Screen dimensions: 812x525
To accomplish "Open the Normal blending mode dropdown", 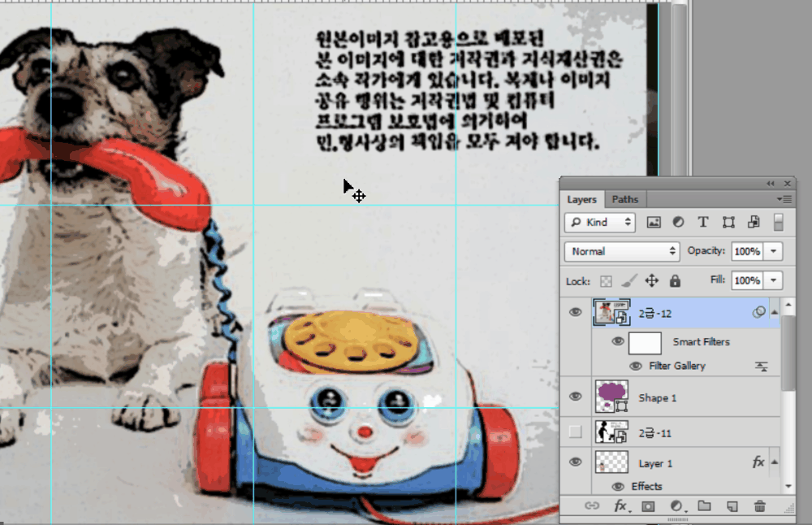I will (x=621, y=251).
